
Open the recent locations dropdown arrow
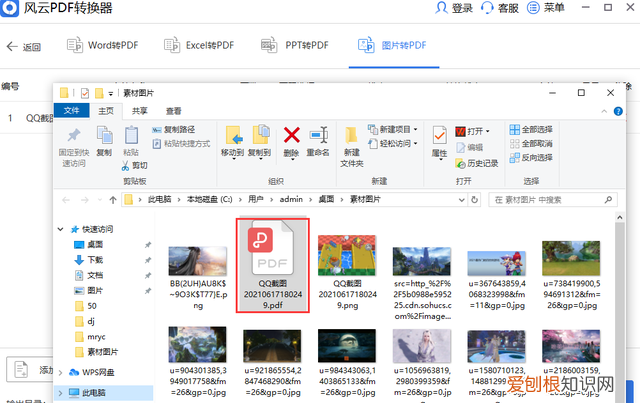point(100,200)
